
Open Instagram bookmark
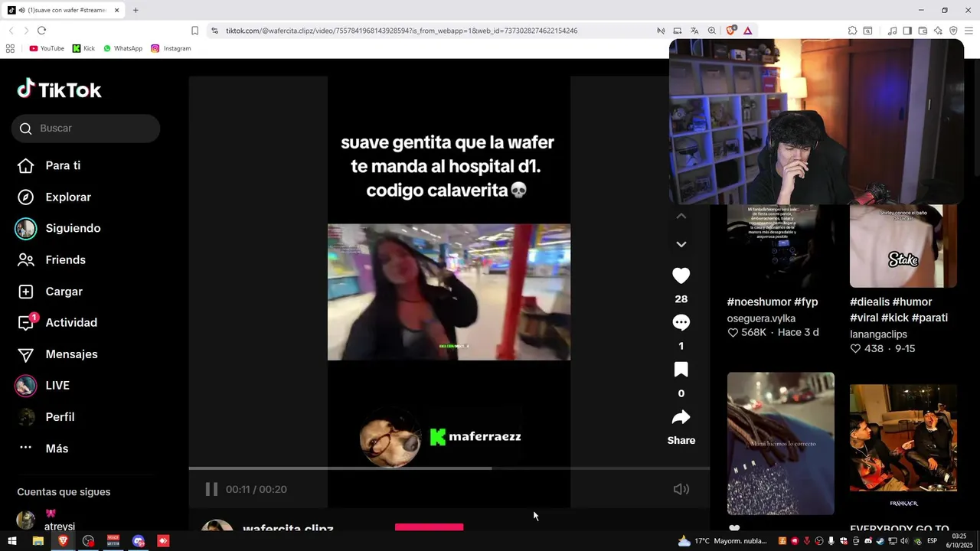(x=171, y=48)
